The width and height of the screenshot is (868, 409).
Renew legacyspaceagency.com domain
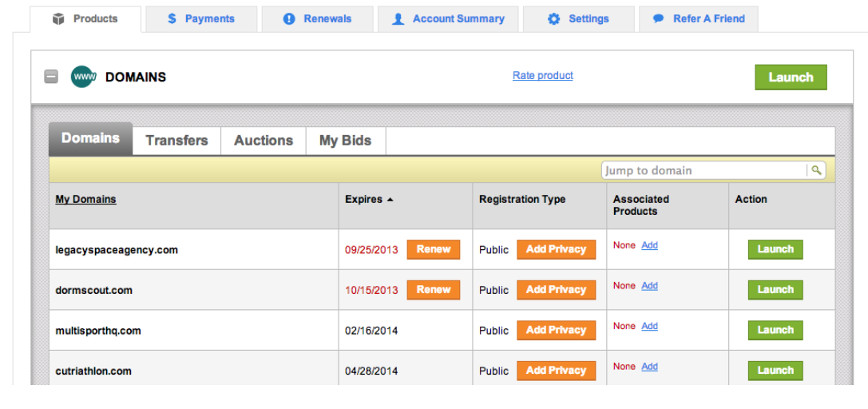coord(434,249)
